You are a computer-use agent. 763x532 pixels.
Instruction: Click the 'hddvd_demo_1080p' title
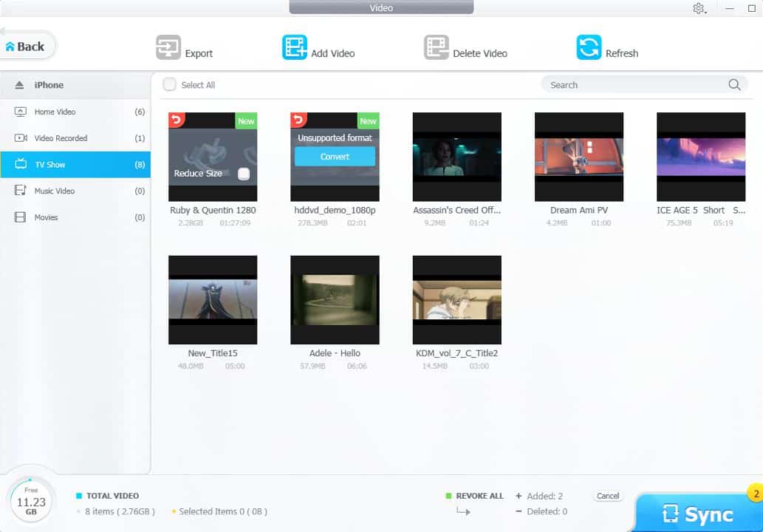[335, 211]
